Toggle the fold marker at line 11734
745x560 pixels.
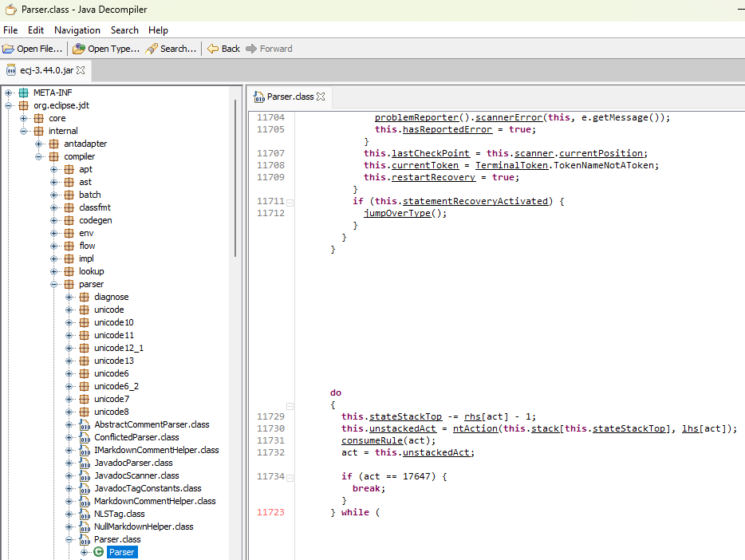(x=290, y=477)
